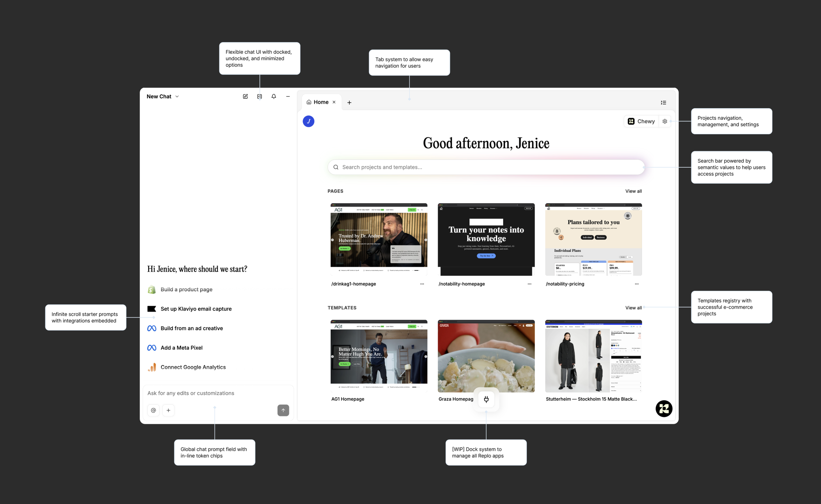Click the J user avatar
This screenshot has width=821, height=504.
coord(308,121)
